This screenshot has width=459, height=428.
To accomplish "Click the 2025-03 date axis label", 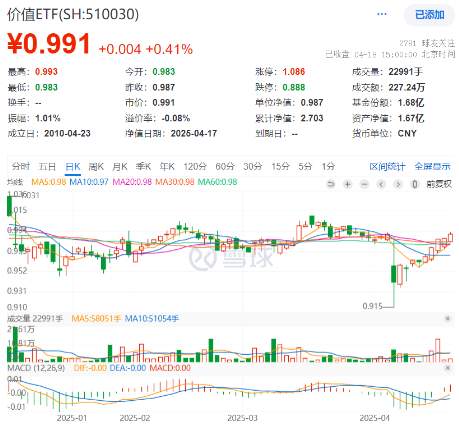I will click(242, 418).
